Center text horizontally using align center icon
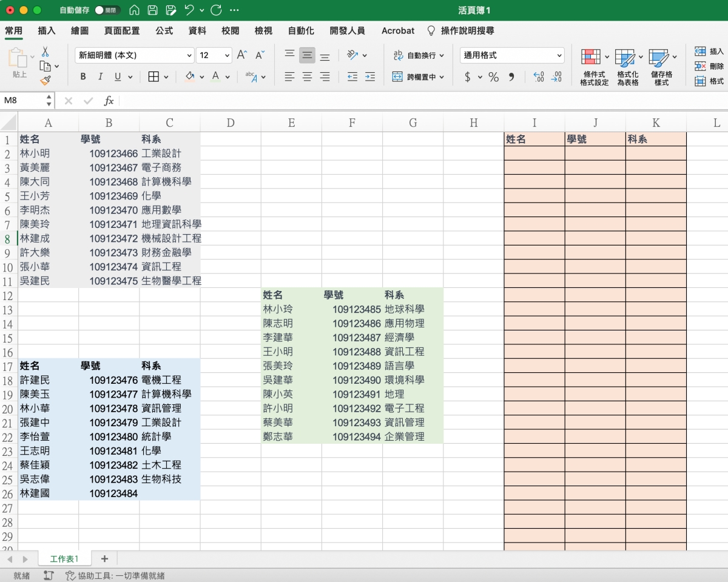Screen dimensions: 728x582 click(308, 77)
